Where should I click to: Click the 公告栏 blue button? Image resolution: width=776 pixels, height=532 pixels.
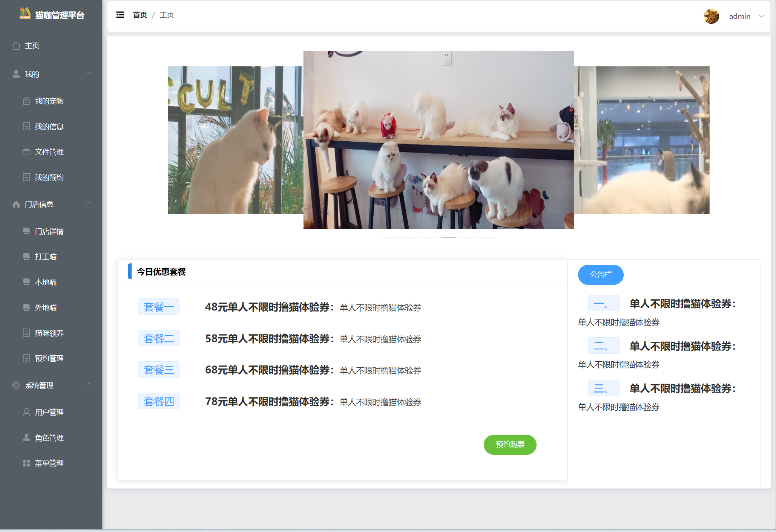point(600,275)
